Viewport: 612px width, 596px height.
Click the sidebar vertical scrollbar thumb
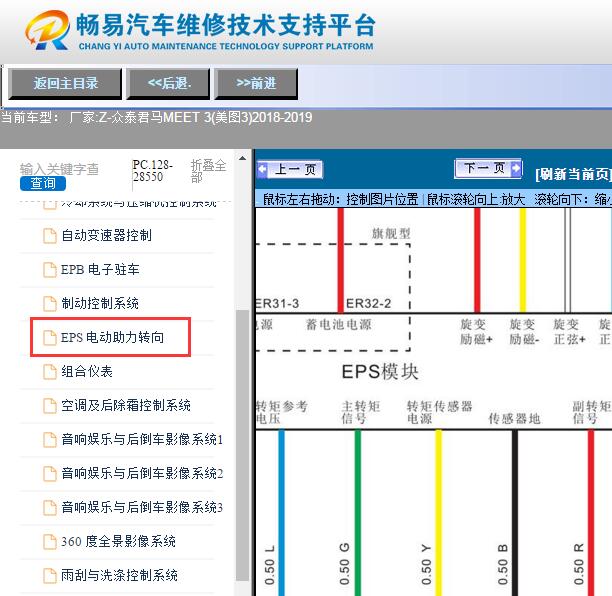(x=242, y=445)
